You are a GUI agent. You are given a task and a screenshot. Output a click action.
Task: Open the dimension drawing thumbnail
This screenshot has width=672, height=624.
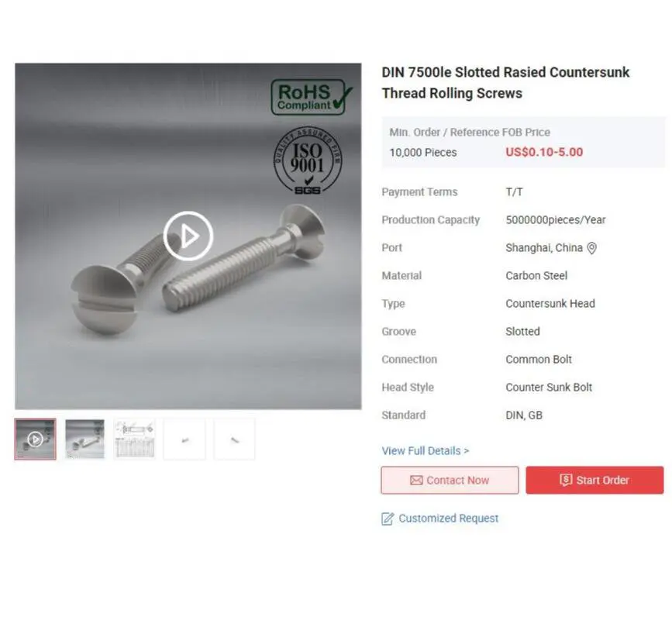[135, 440]
